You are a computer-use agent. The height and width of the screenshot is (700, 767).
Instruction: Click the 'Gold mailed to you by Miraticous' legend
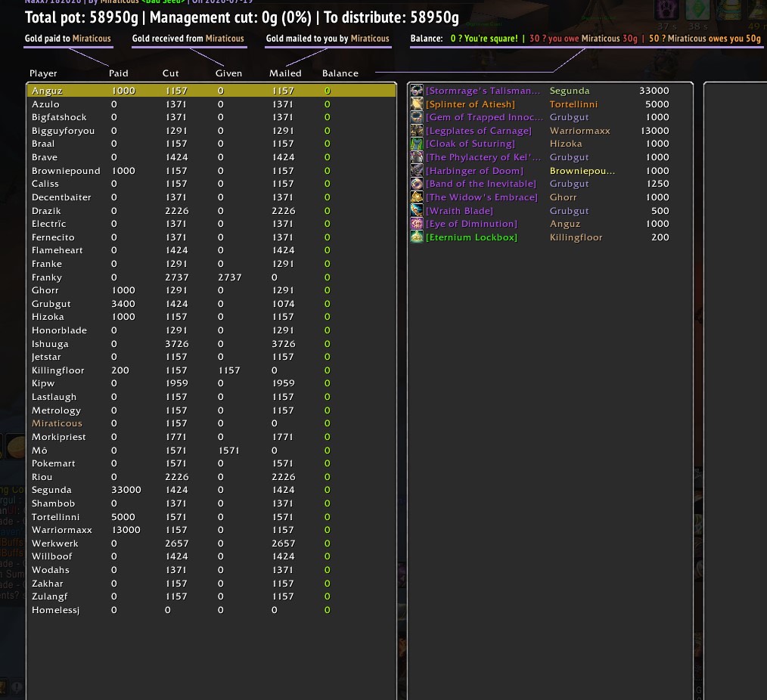click(x=328, y=39)
